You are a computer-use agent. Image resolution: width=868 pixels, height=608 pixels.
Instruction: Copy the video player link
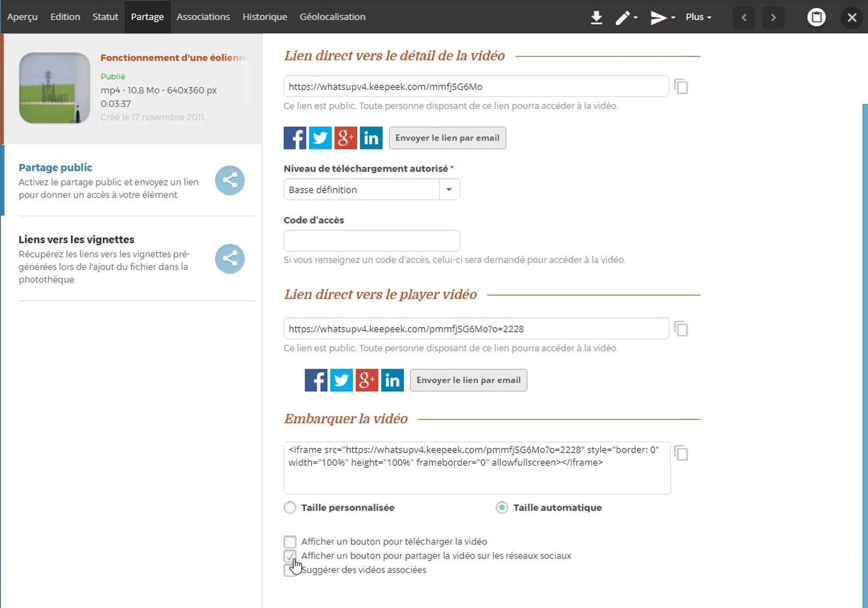[681, 329]
